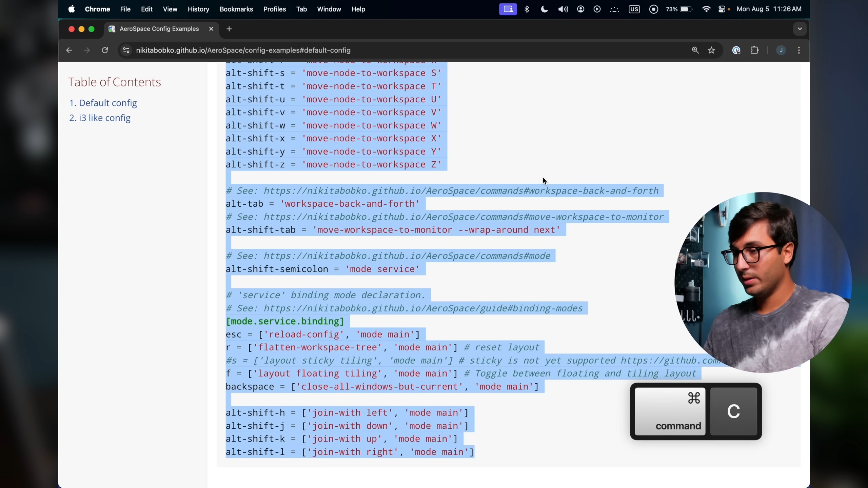Image resolution: width=868 pixels, height=488 pixels.
Task: Click the back navigation arrow
Action: [69, 50]
